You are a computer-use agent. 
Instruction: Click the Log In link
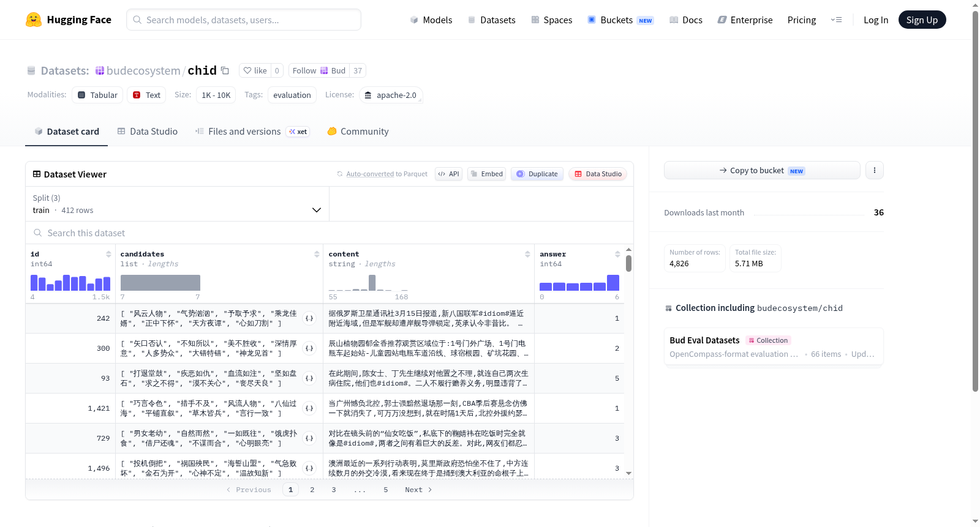coord(876,20)
